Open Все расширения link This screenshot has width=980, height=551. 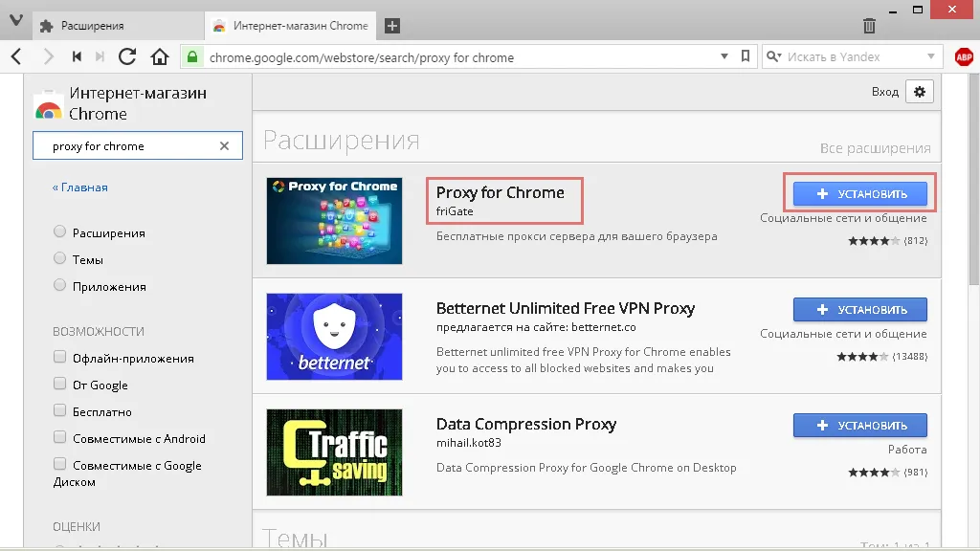click(875, 148)
